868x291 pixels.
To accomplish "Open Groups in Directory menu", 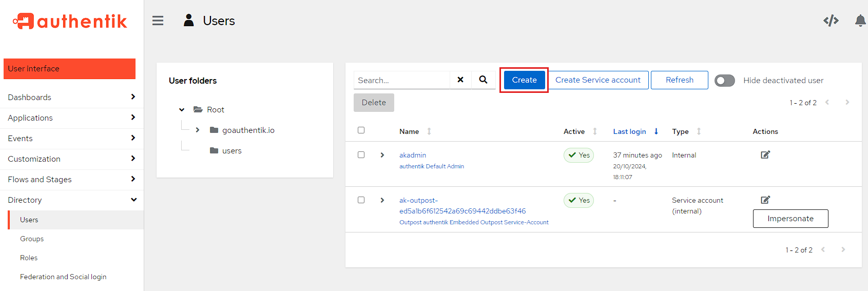I will [32, 239].
